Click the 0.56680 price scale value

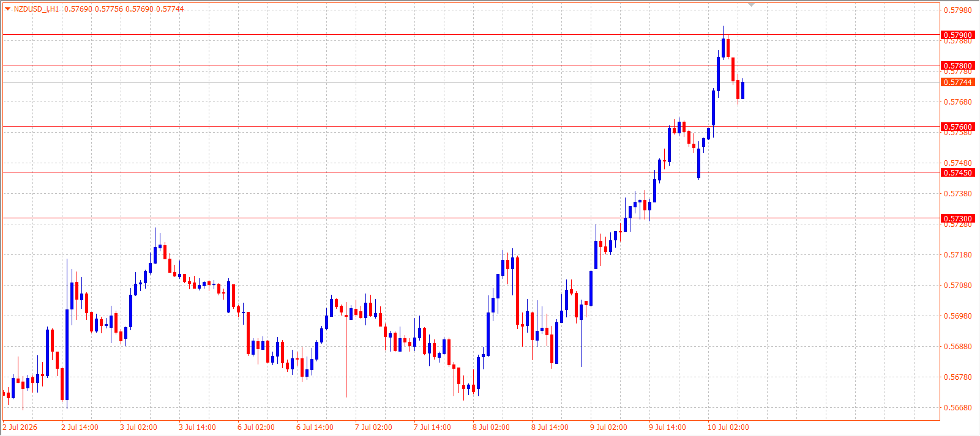(x=957, y=408)
